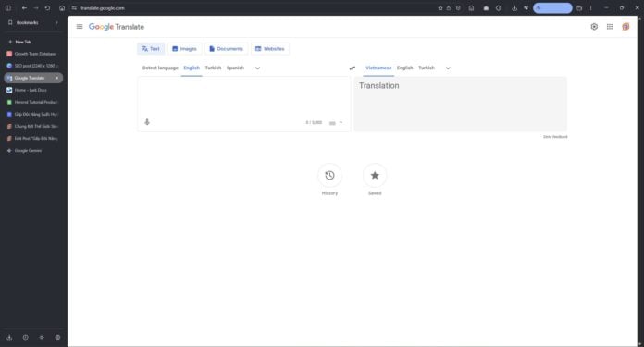Open the Google Translate main hamburger menu

pyautogui.click(x=80, y=27)
